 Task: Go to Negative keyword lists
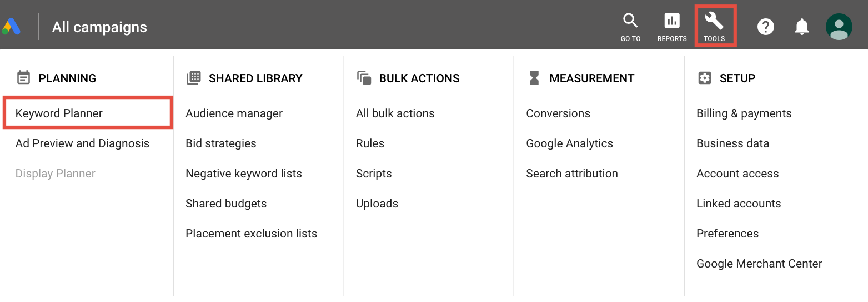[x=244, y=174]
